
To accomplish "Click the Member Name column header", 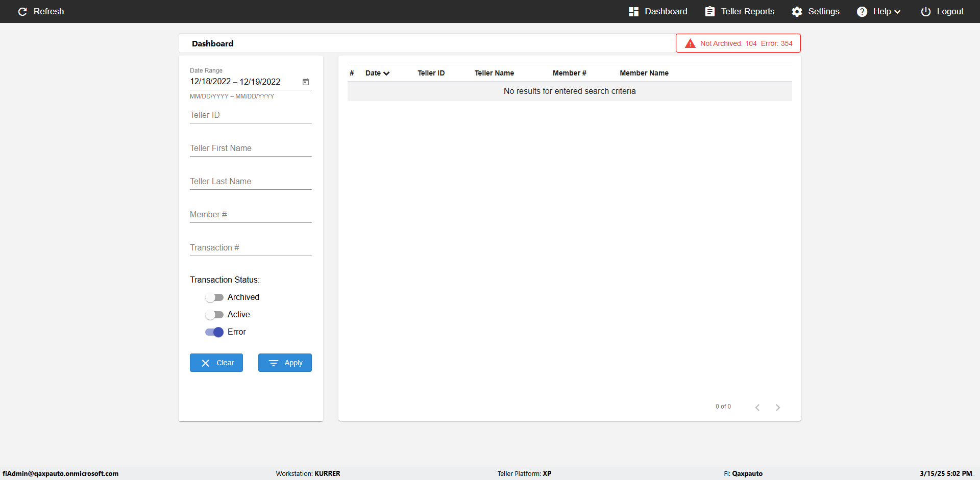I will [644, 73].
